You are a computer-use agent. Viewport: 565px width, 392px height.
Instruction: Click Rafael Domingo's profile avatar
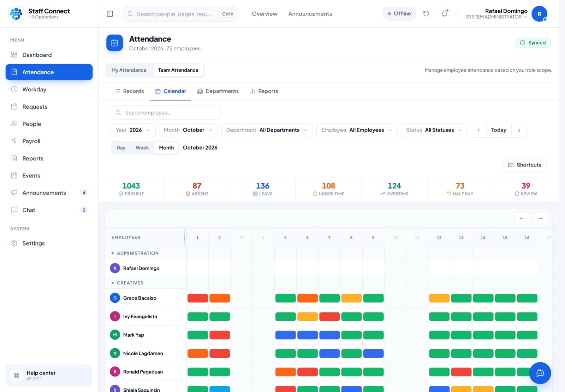(539, 14)
